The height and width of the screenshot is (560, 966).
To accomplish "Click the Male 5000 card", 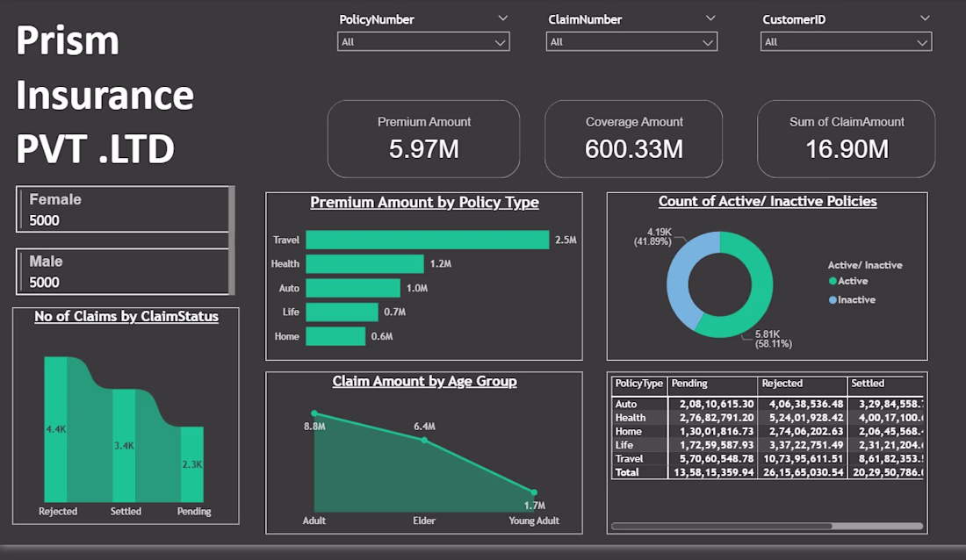I will [122, 271].
